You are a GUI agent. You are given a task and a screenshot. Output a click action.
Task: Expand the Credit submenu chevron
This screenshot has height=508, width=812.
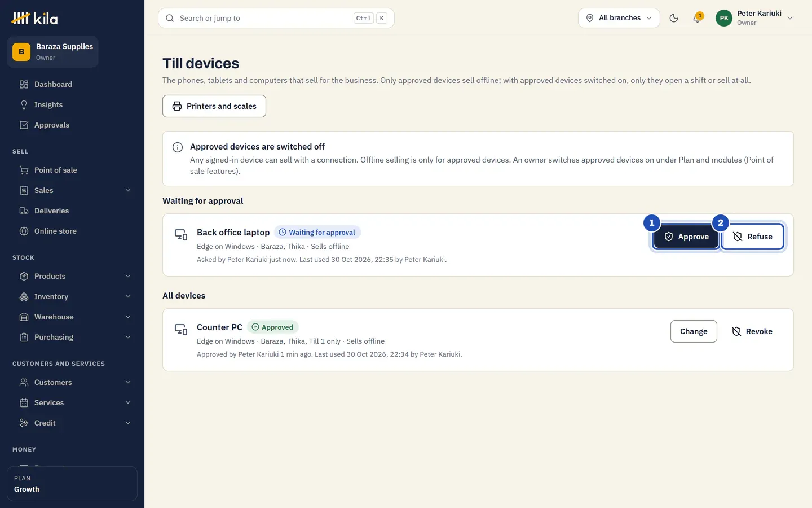point(128,423)
